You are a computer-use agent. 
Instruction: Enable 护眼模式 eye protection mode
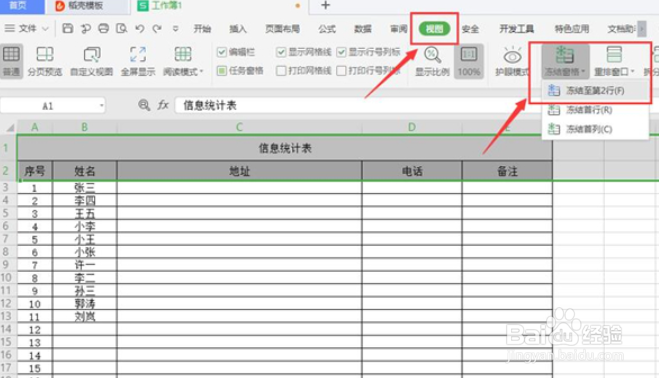click(x=512, y=61)
